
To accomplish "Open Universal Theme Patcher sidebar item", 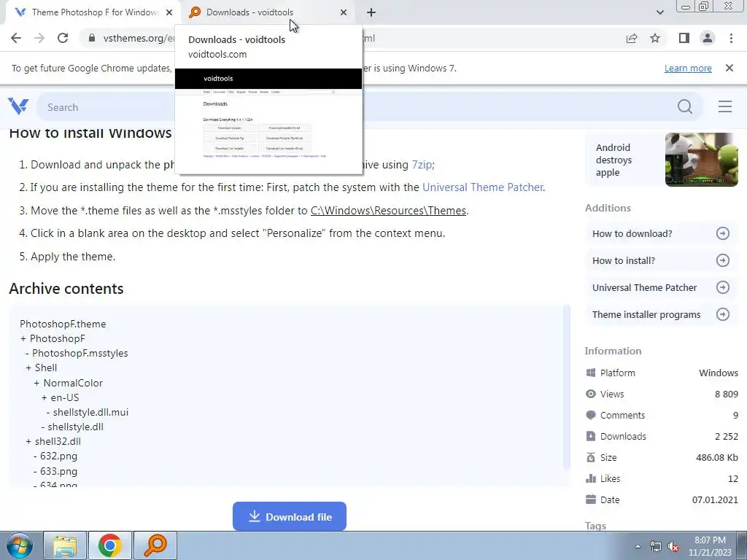I will click(x=661, y=287).
